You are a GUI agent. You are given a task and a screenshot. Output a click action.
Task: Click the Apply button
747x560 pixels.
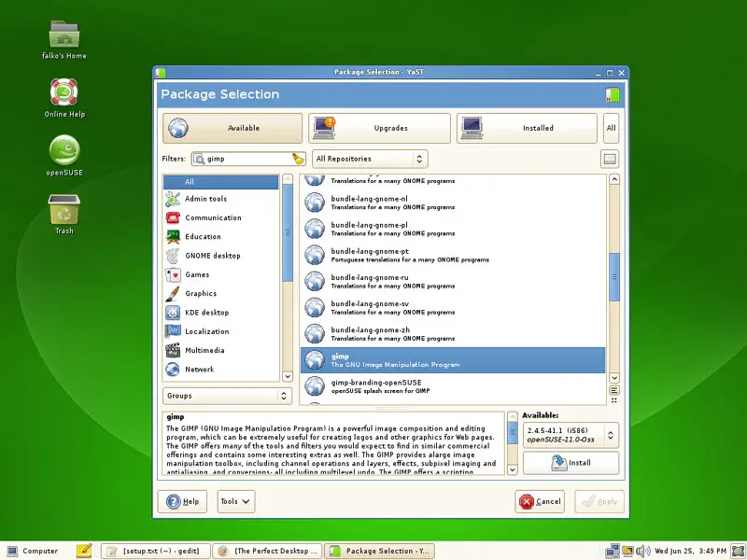tap(599, 501)
